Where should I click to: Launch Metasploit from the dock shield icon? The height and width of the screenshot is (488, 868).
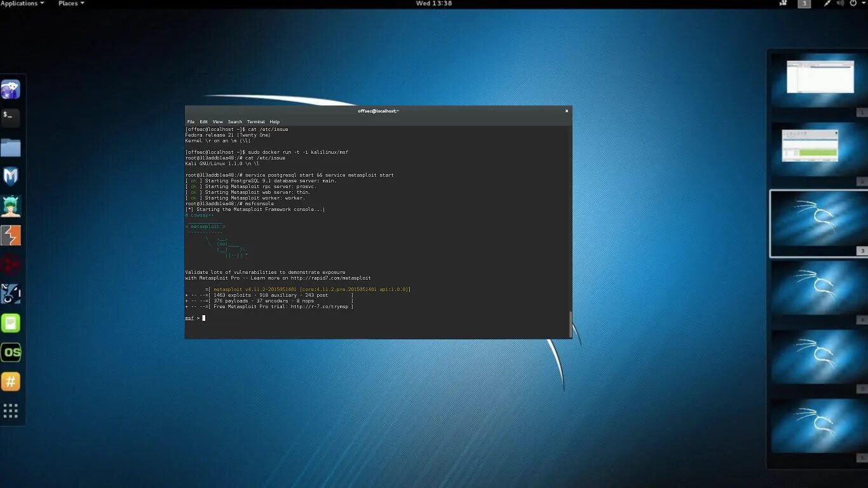(11, 177)
